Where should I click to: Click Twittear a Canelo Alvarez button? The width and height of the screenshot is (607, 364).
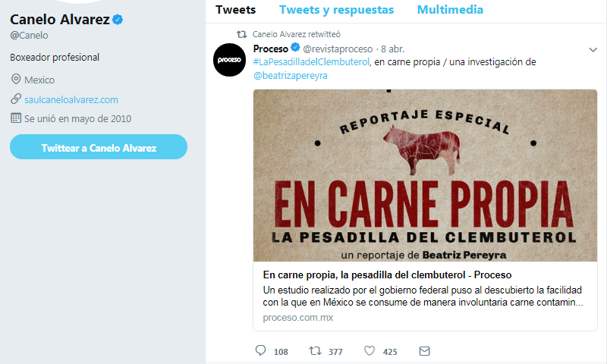(99, 147)
